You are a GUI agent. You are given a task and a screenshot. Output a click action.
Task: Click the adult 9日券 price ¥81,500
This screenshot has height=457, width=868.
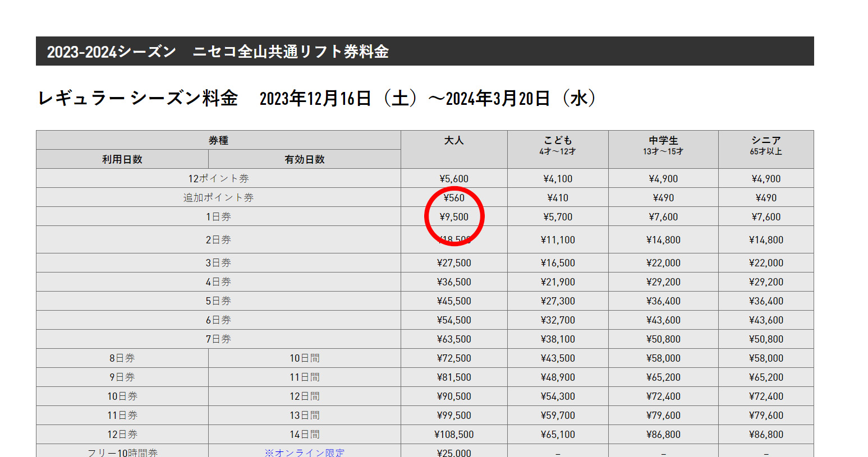point(454,377)
